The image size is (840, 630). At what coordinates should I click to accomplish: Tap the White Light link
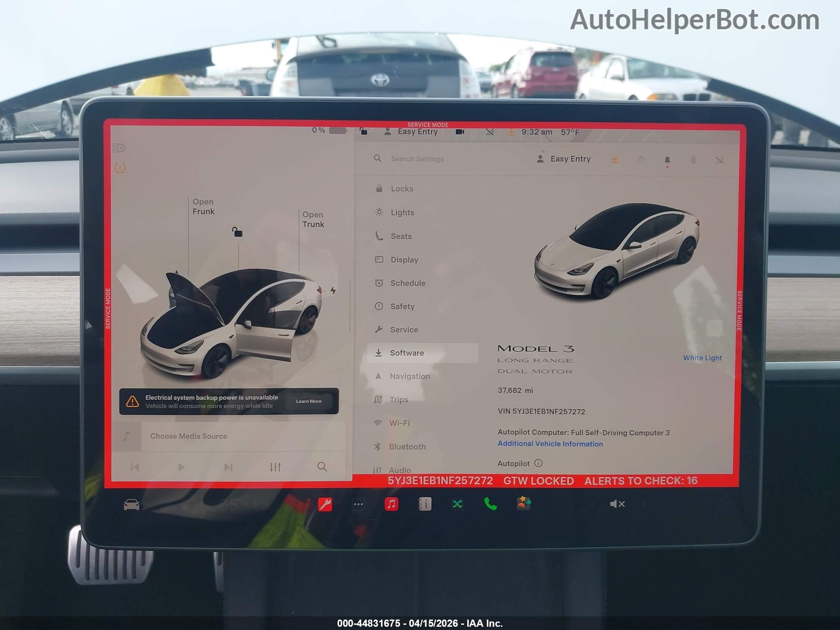(702, 358)
